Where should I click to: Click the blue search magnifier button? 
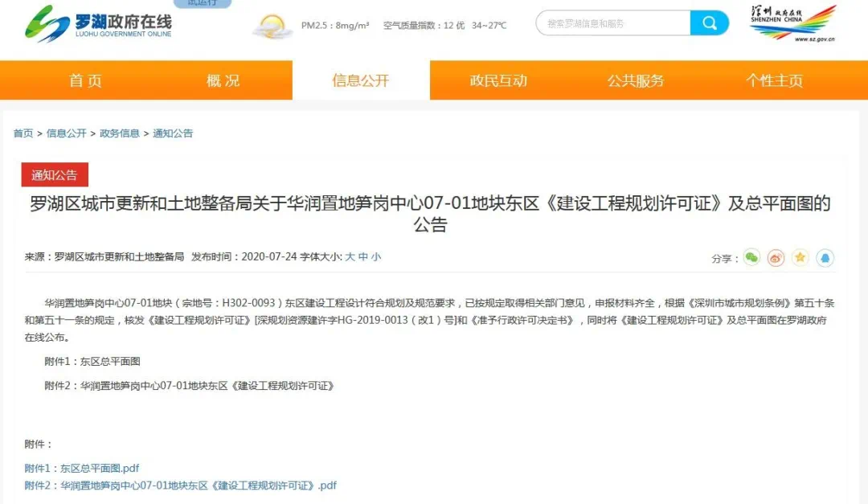[x=709, y=23]
